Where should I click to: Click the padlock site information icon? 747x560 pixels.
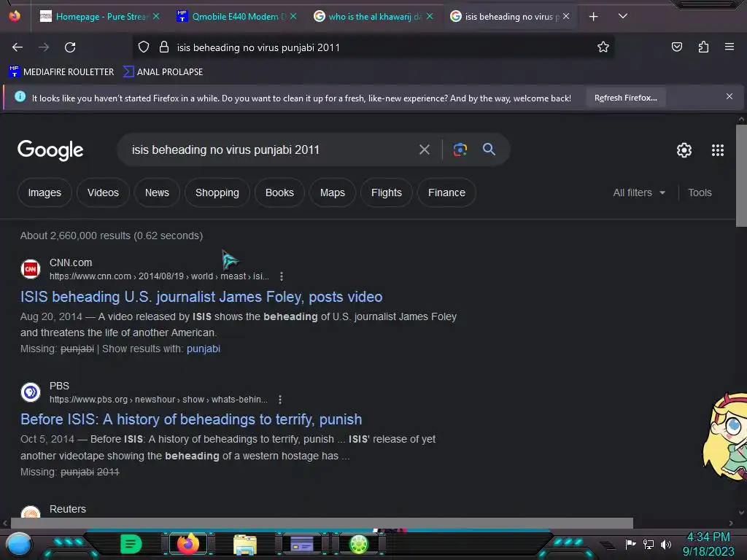(x=164, y=47)
